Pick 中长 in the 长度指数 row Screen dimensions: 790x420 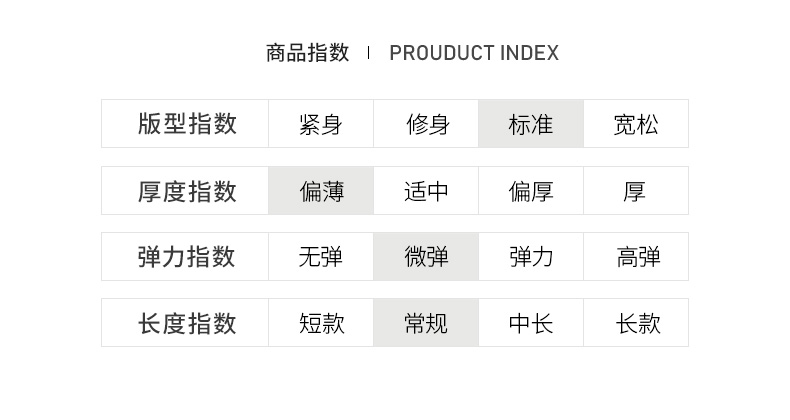point(530,323)
